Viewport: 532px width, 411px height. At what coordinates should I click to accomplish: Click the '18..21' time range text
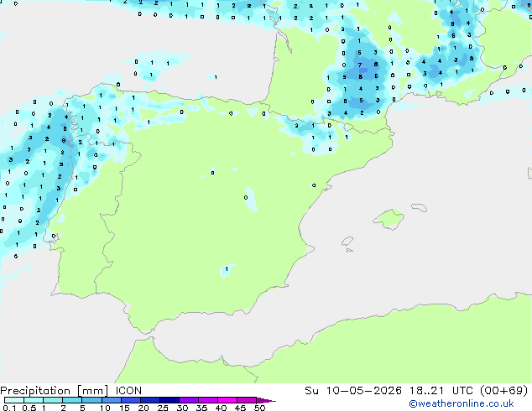coord(426,391)
